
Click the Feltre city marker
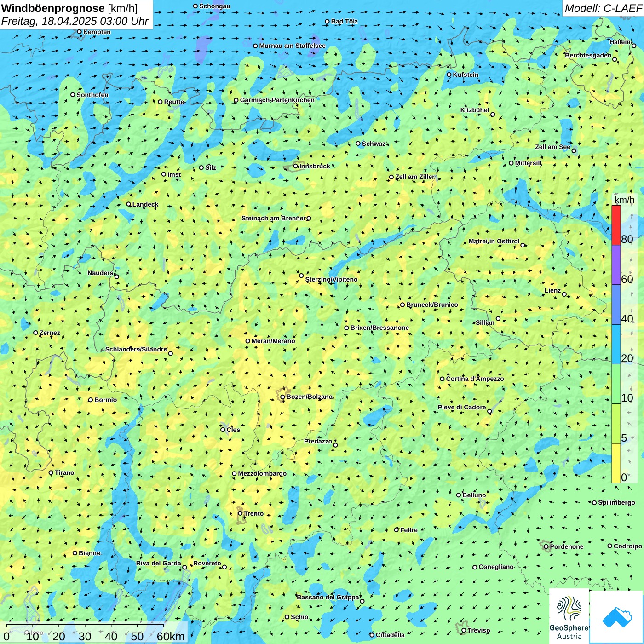pyautogui.click(x=397, y=530)
